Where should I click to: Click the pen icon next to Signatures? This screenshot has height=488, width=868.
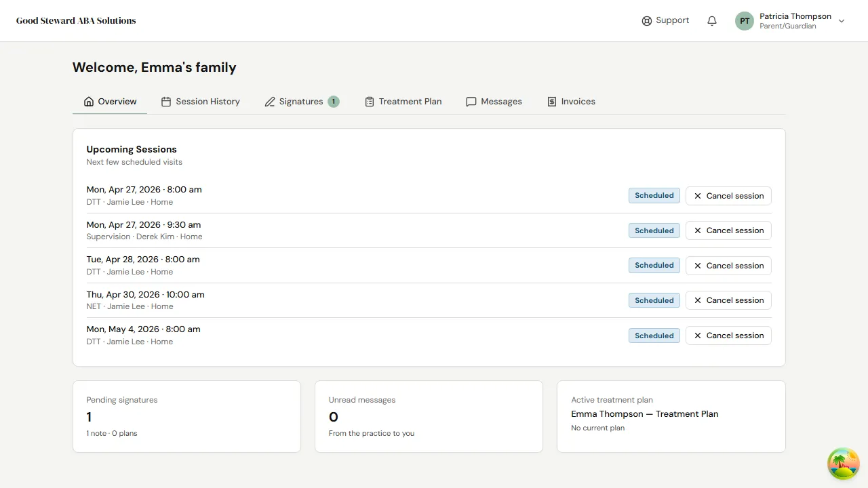269,101
